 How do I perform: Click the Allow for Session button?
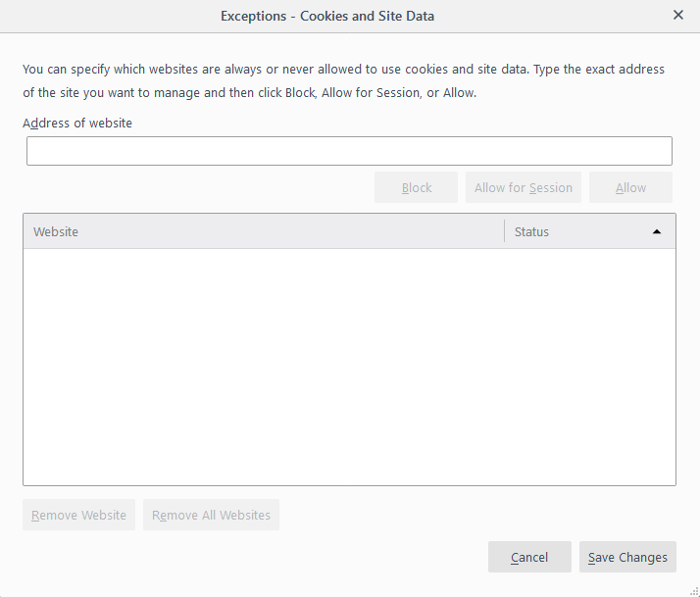pos(524,187)
